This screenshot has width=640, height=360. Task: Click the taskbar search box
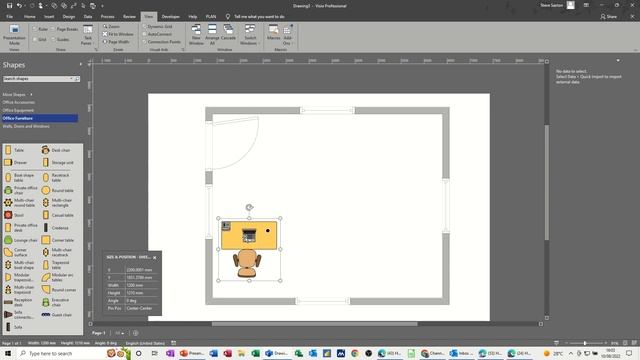point(61,353)
